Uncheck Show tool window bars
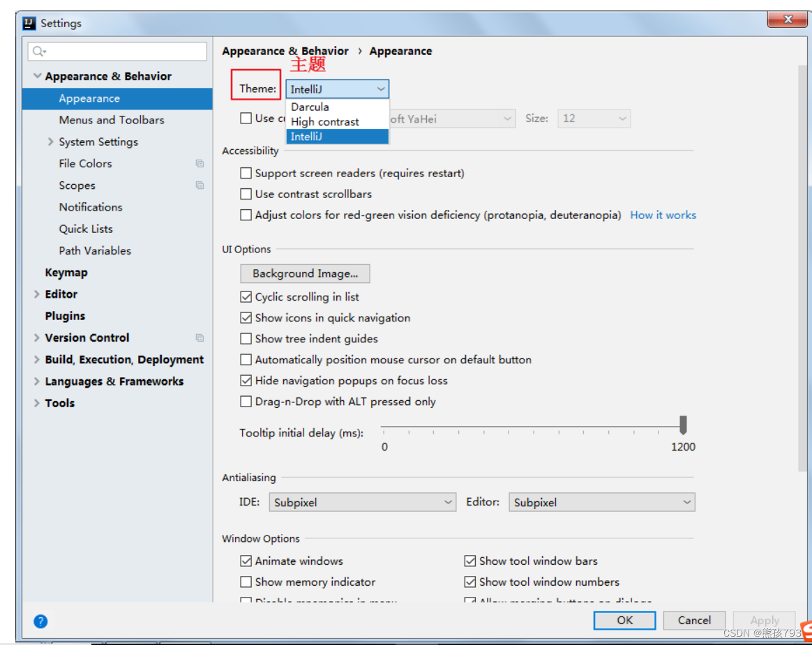The width and height of the screenshot is (812, 645). point(470,561)
